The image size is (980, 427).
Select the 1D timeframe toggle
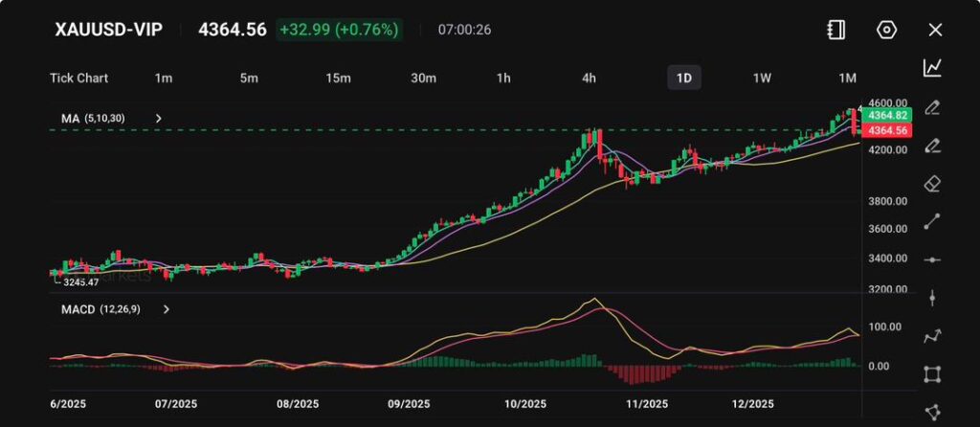coord(683,78)
